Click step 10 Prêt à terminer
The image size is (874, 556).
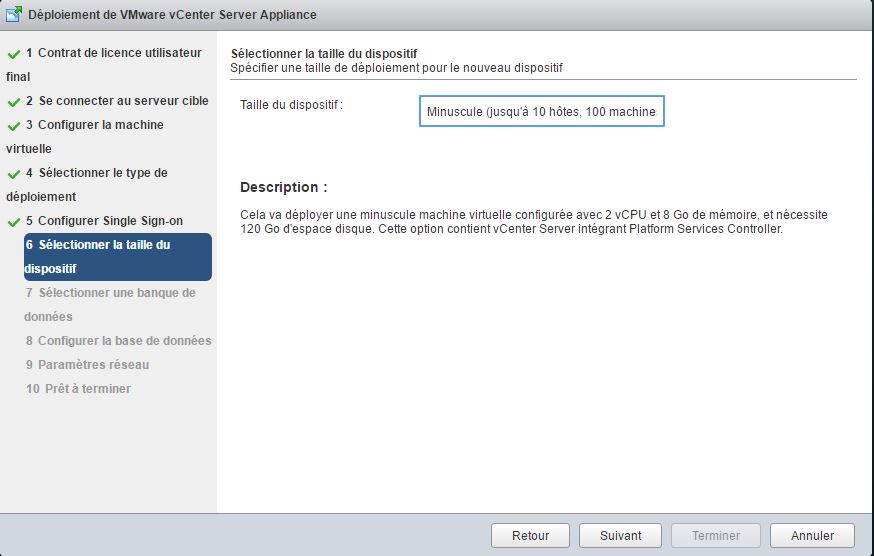(78, 389)
